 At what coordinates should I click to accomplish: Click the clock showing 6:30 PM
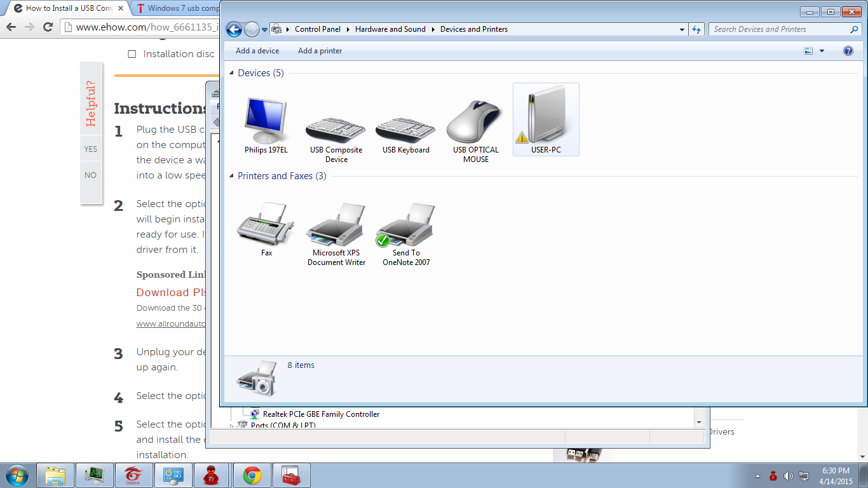(x=836, y=471)
